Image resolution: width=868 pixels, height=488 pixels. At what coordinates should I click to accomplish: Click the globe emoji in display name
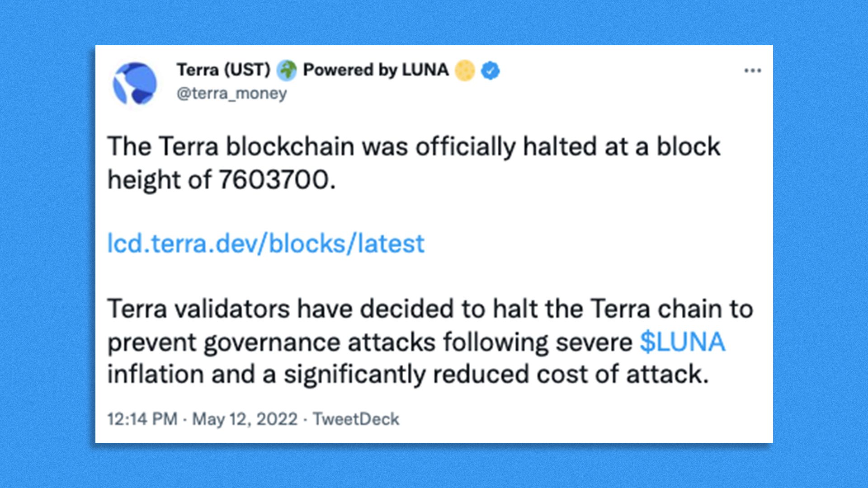coord(287,70)
